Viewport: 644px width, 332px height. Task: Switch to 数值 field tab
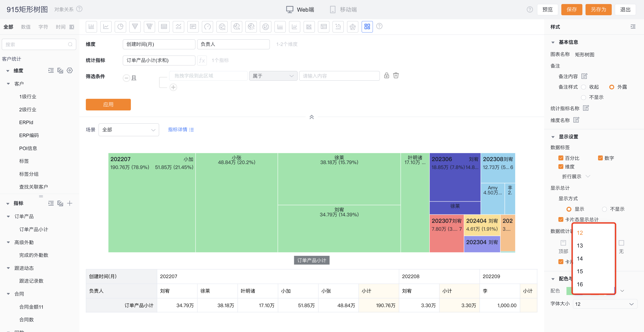click(x=26, y=27)
